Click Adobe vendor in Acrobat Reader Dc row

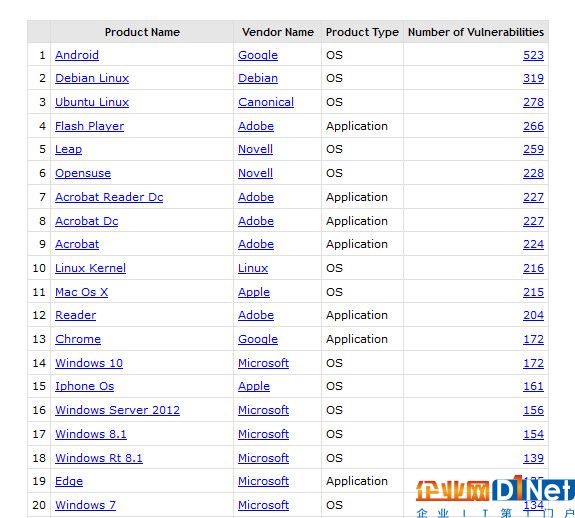(256, 197)
